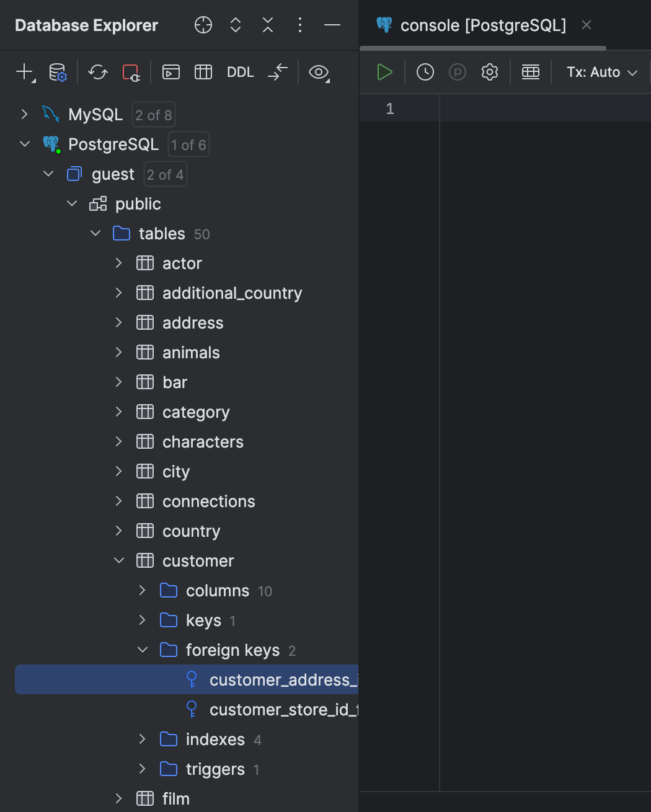Collapse all tree nodes with the collapse icon
This screenshot has width=651, height=812.
coord(267,25)
